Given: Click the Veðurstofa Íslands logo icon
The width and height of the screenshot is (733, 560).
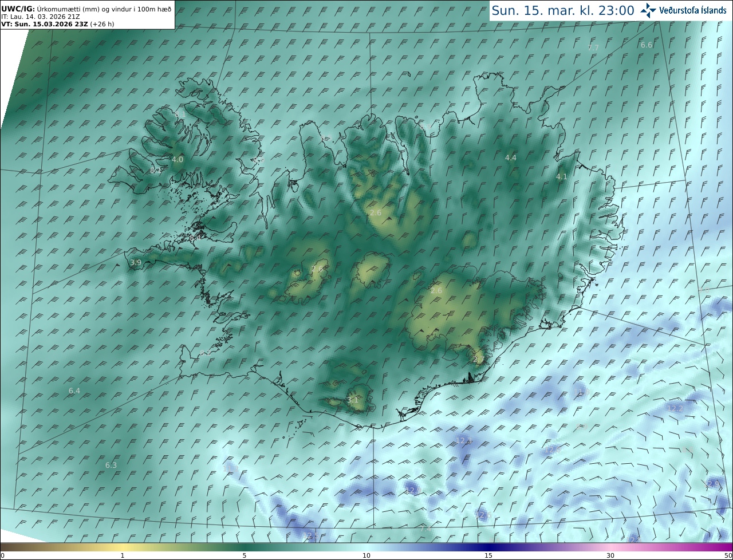Looking at the screenshot, I should 648,10.
